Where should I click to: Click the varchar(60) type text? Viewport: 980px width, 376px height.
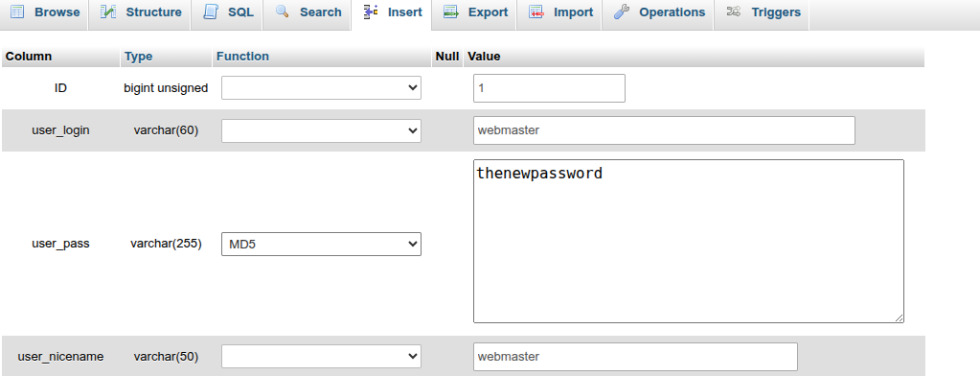tap(166, 130)
